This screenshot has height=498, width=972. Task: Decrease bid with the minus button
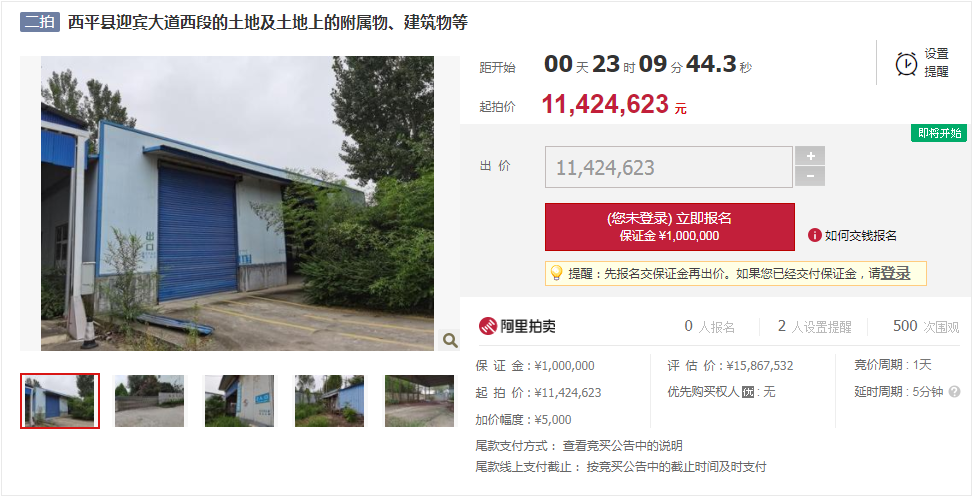click(x=810, y=176)
